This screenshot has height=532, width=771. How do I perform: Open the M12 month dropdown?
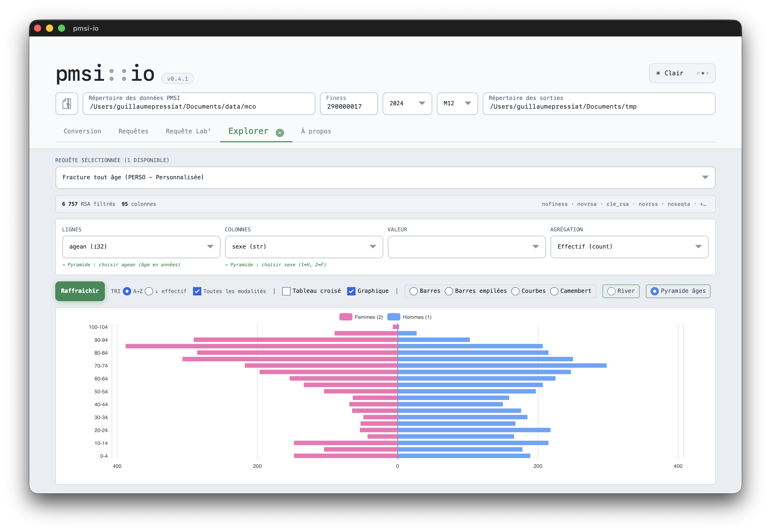457,104
